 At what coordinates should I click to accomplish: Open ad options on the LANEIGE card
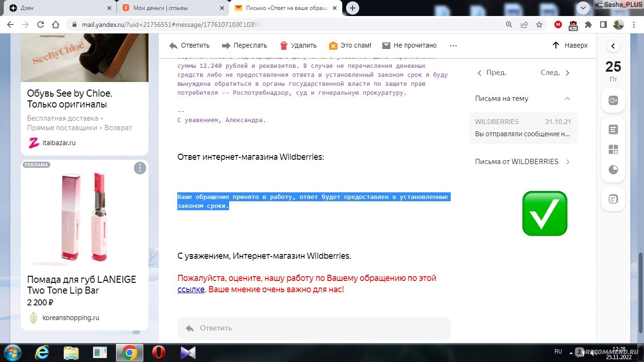(140, 168)
